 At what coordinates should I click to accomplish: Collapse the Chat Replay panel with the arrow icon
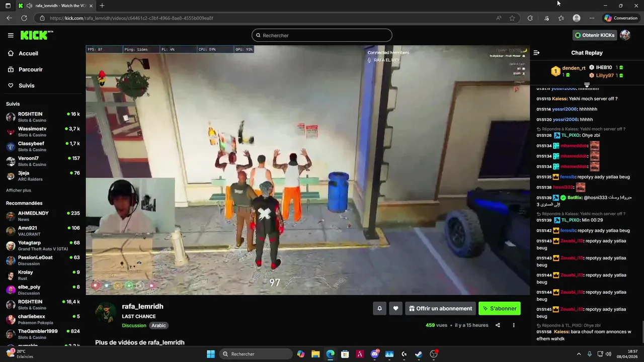tap(536, 53)
